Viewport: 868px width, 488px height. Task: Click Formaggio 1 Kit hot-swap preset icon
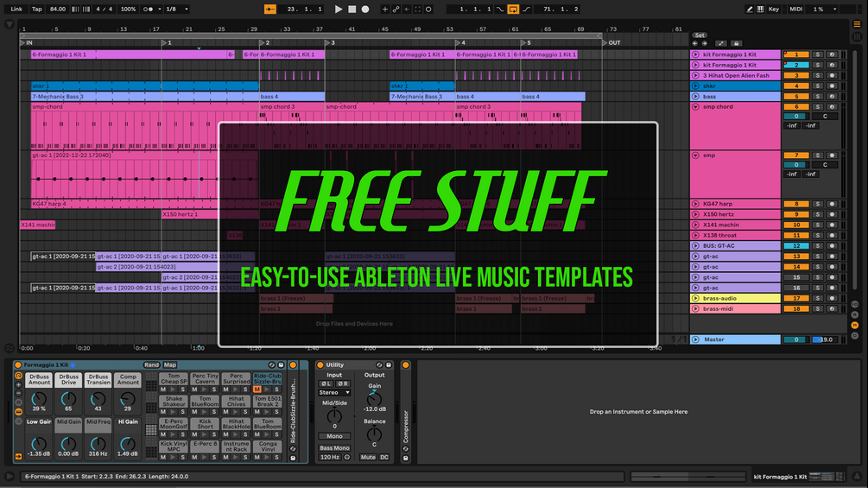click(271, 364)
